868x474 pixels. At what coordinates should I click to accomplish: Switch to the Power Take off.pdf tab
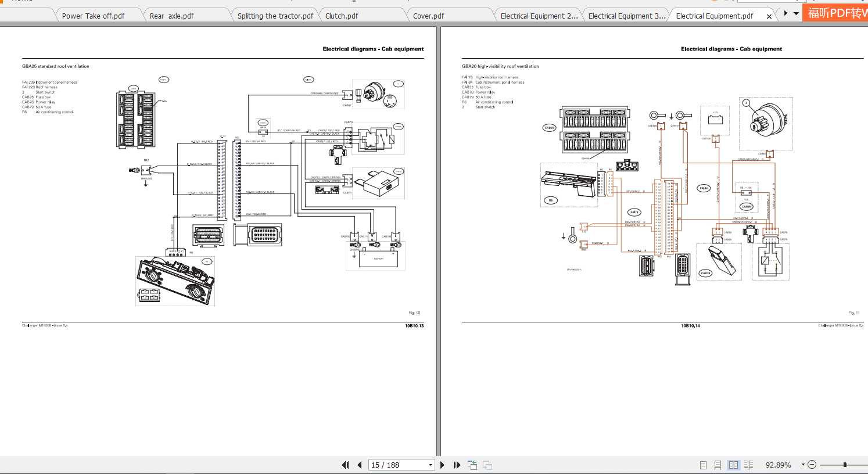93,16
